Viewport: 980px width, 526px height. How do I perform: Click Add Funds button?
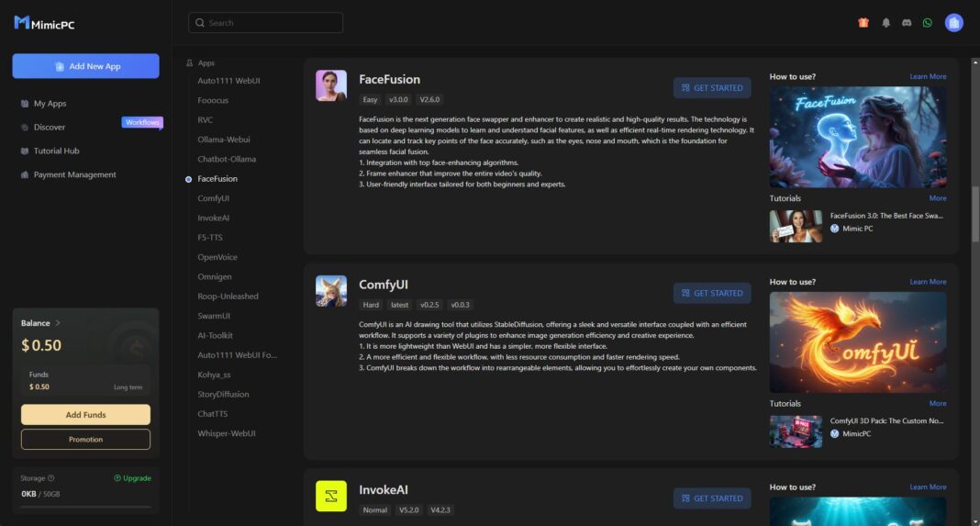pos(85,414)
